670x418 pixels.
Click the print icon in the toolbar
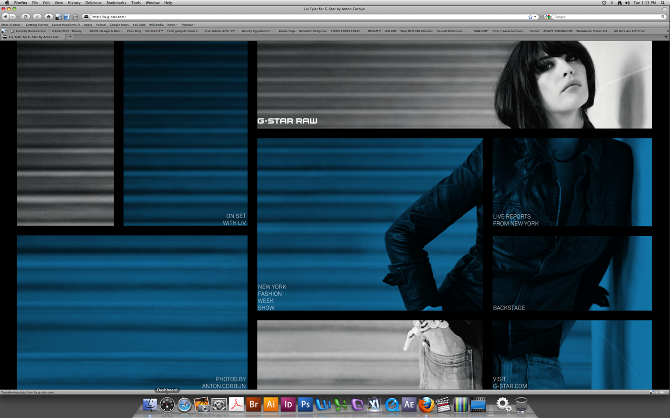click(x=76, y=17)
